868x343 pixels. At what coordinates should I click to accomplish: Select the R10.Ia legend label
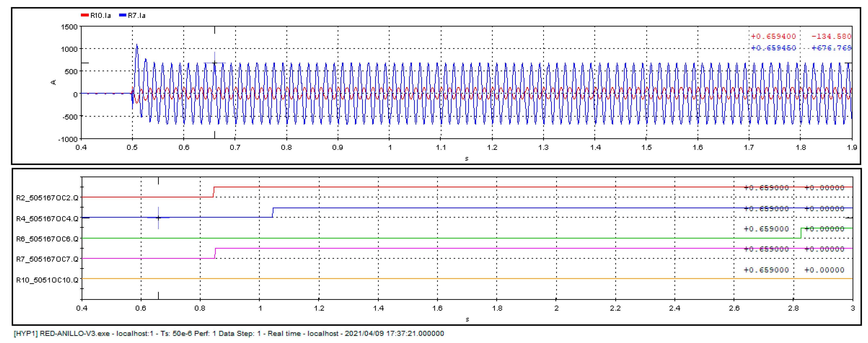[100, 16]
